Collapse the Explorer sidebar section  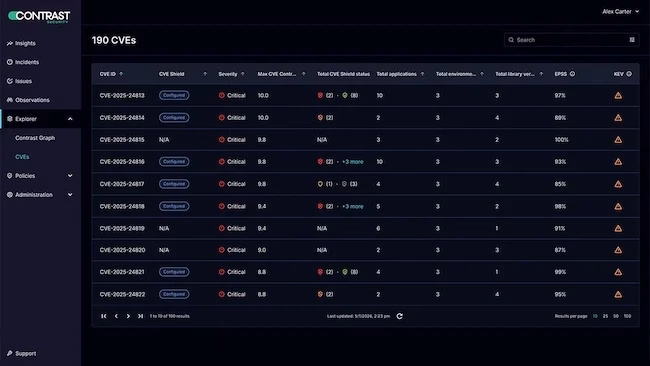point(70,119)
